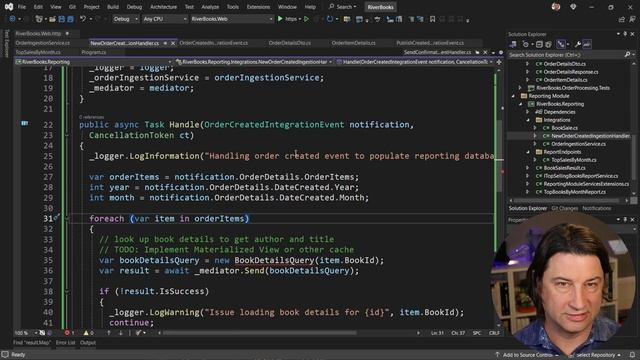The width and height of the screenshot is (640, 360).
Task: Expand the RiverBooks.OrderProcessing.Tests project node
Action: point(520,88)
